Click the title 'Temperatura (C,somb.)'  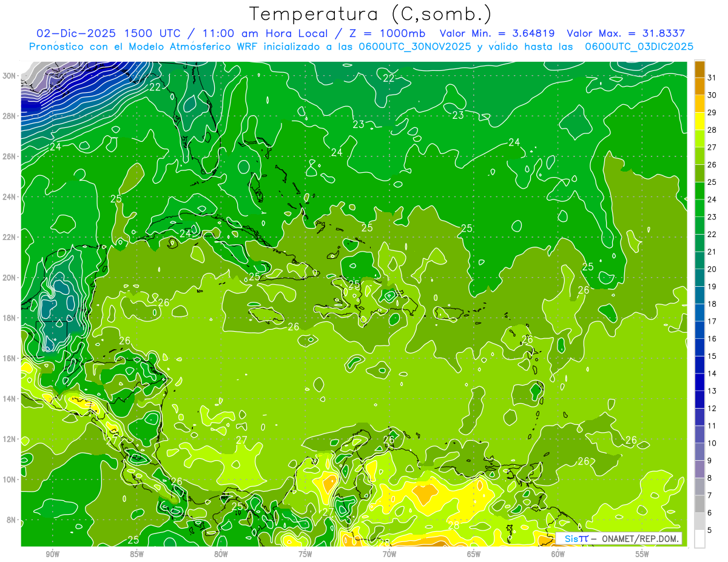click(x=371, y=14)
